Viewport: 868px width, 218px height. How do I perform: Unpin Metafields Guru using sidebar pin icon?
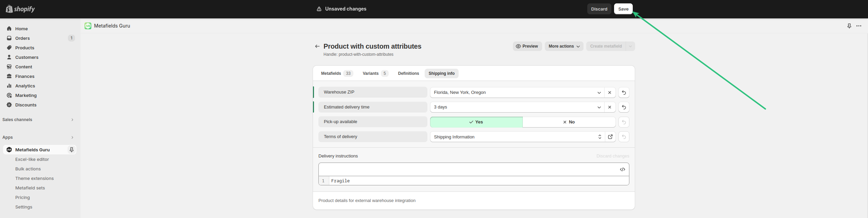pos(72,150)
